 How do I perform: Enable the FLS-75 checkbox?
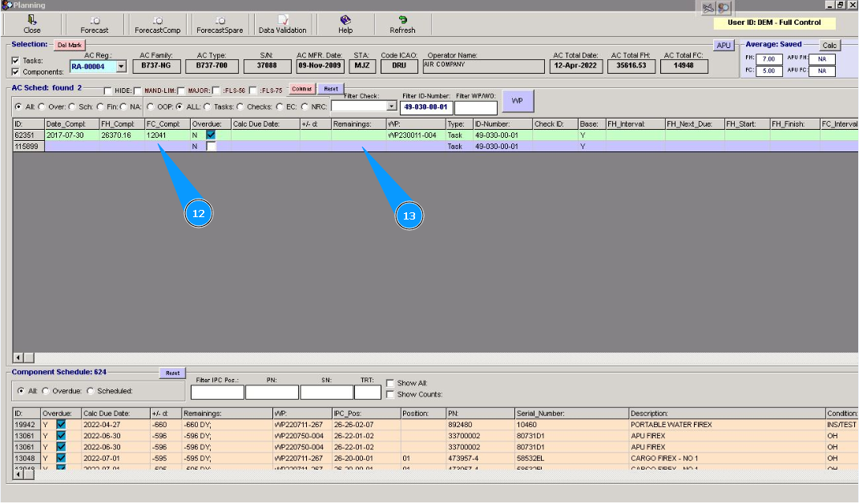pyautogui.click(x=253, y=91)
